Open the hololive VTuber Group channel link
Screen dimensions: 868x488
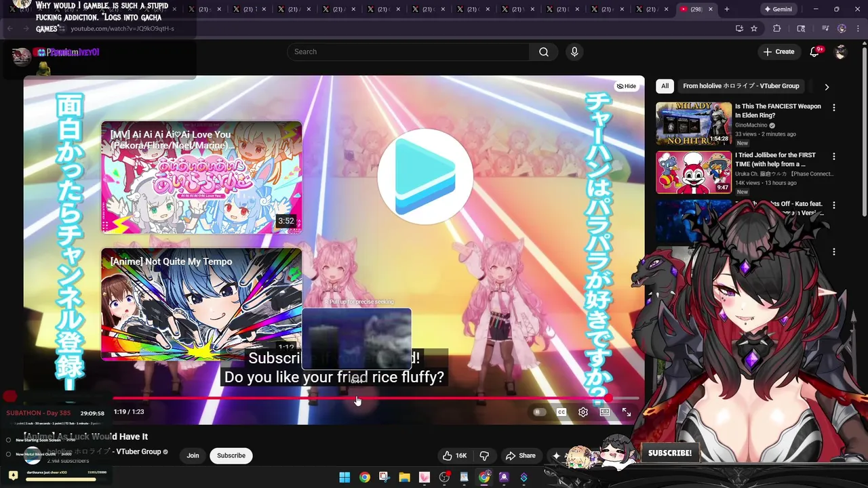pyautogui.click(x=104, y=451)
